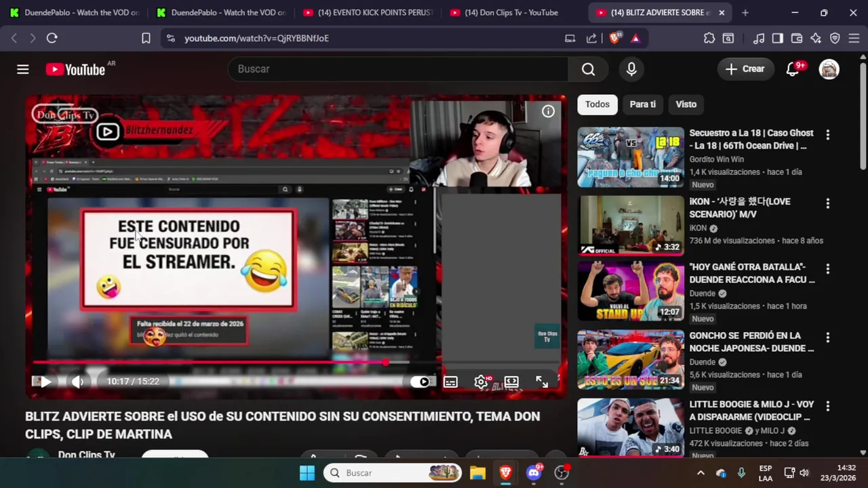Toggle the autoplay switch in player
Screen dimensions: 868x488
point(421,382)
